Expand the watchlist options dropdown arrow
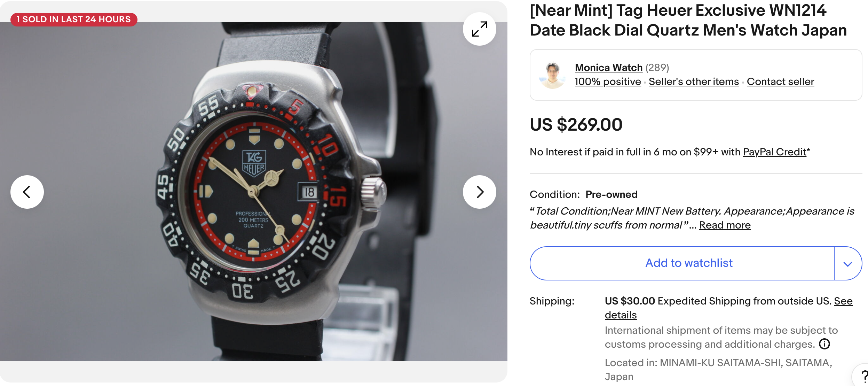The image size is (868, 386). (848, 264)
